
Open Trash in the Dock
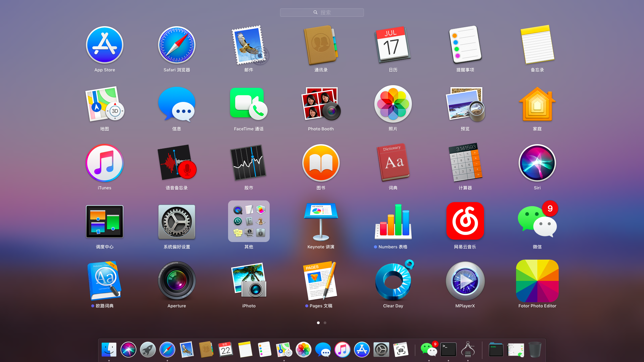click(535, 350)
